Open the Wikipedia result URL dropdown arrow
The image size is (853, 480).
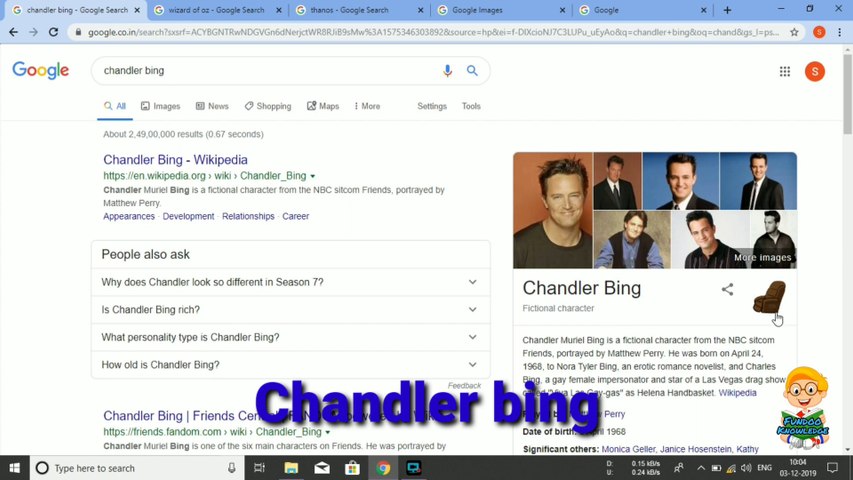point(312,176)
